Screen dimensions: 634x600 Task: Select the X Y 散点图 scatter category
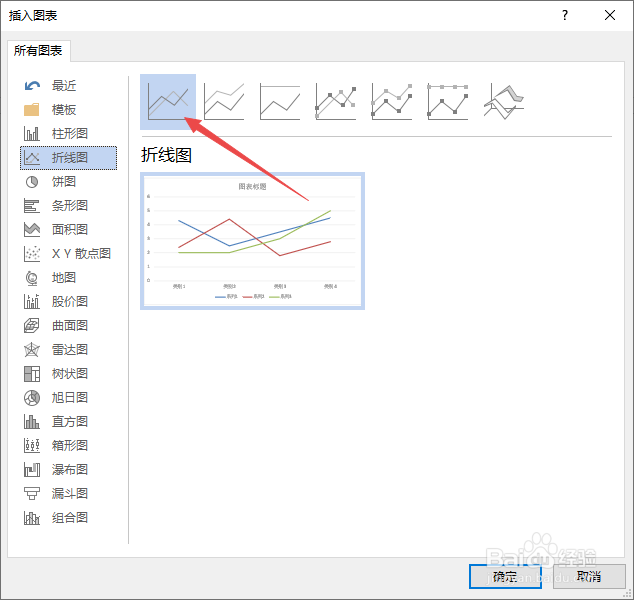[x=68, y=254]
